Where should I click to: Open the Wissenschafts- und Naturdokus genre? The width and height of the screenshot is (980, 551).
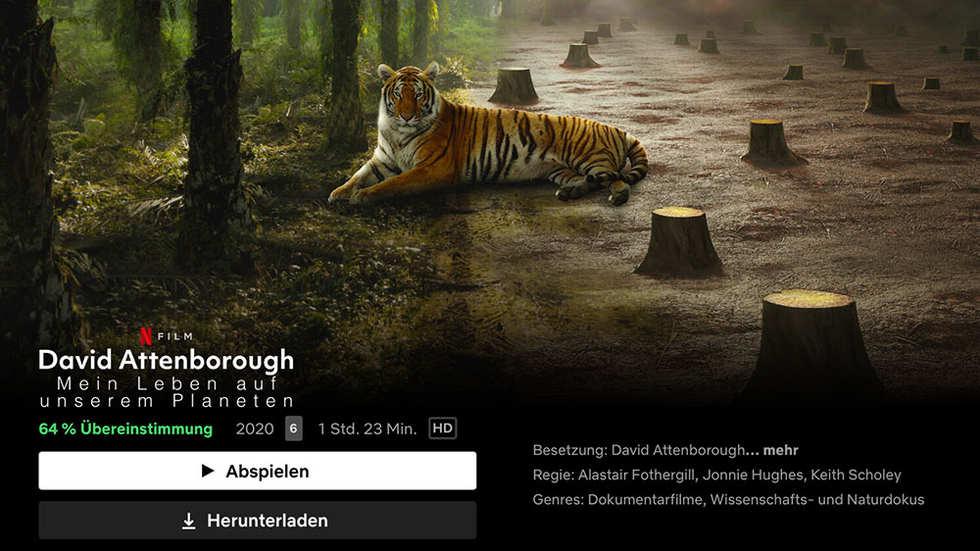tap(817, 500)
